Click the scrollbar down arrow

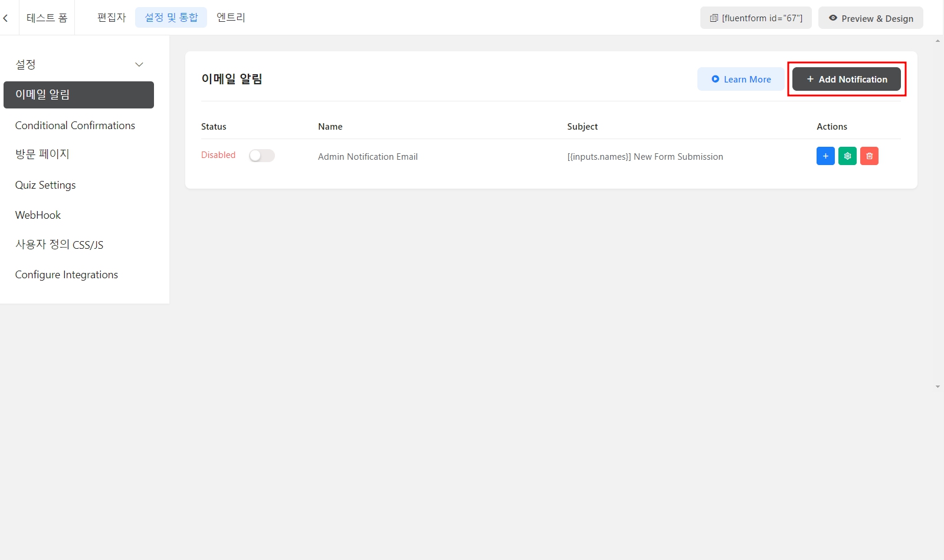point(938,387)
